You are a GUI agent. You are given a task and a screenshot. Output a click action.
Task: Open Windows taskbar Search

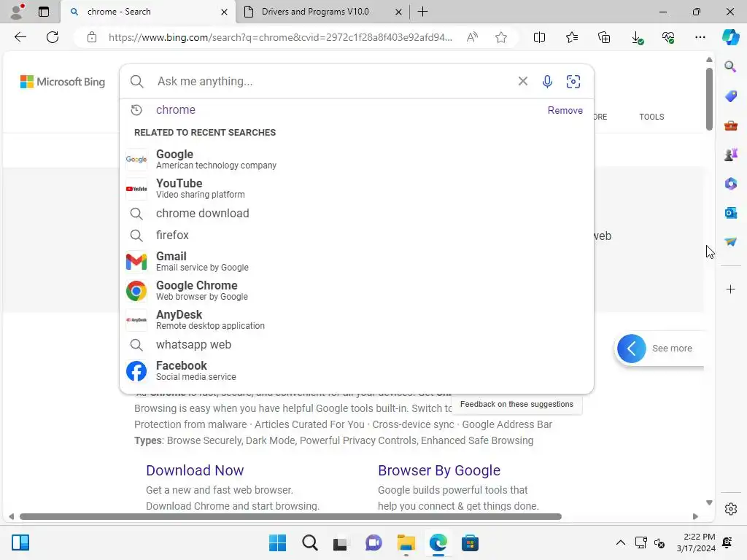point(309,542)
